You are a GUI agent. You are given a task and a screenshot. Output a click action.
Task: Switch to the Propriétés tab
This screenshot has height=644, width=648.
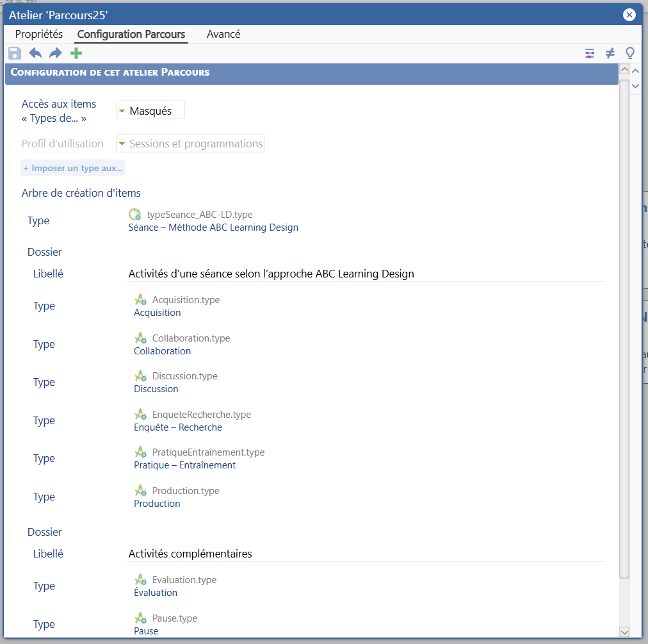39,34
